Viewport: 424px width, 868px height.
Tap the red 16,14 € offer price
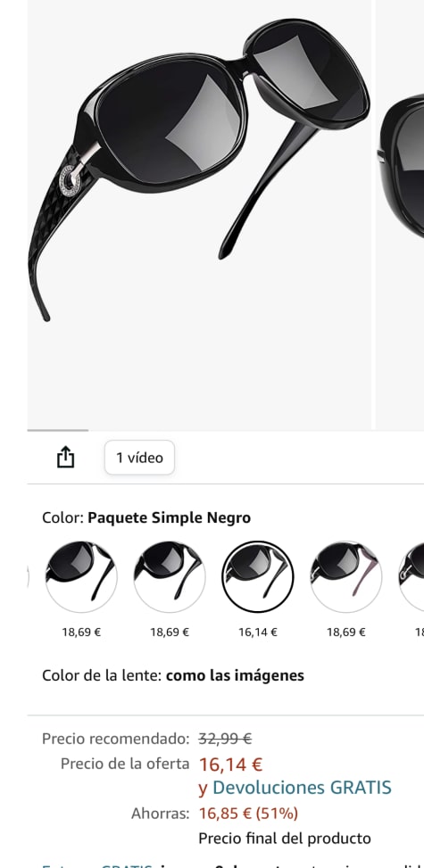tap(230, 765)
